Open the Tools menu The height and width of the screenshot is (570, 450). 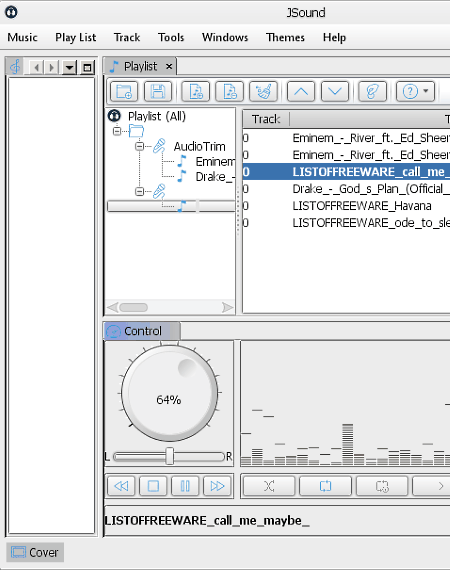171,37
